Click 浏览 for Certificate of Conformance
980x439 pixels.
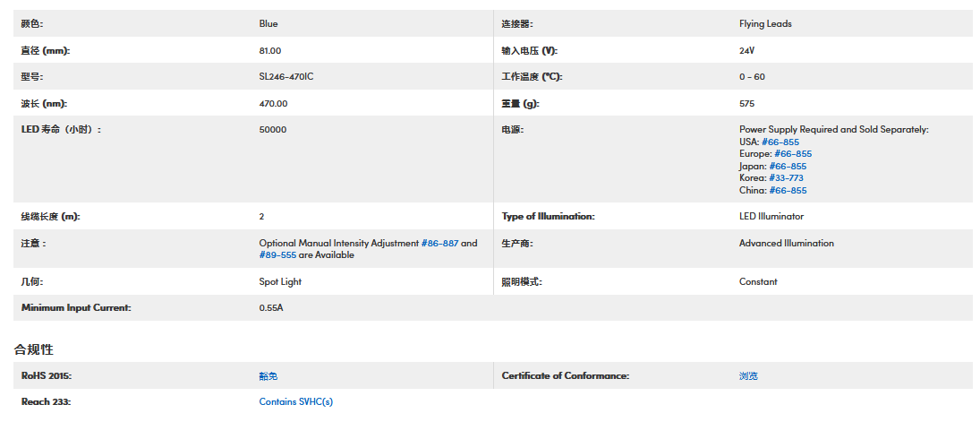pyautogui.click(x=748, y=376)
